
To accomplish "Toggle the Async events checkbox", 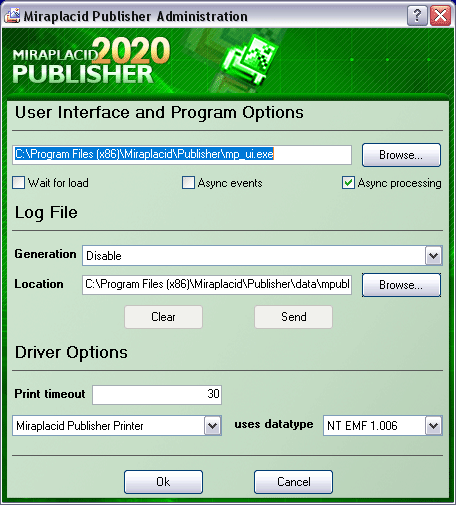I will click(x=188, y=183).
